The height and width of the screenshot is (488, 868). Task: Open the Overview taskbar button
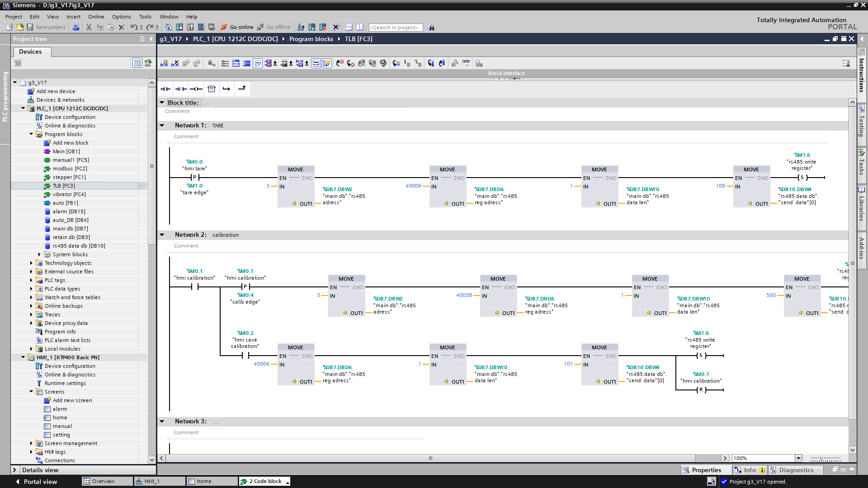[107, 482]
